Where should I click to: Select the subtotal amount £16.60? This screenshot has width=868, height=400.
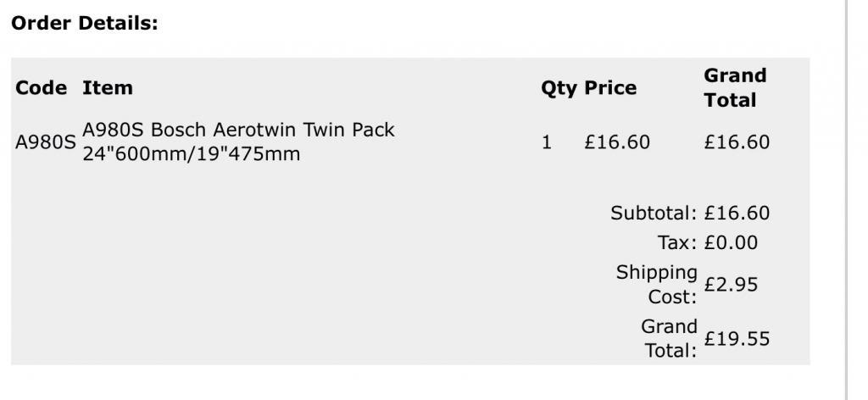coord(737,213)
